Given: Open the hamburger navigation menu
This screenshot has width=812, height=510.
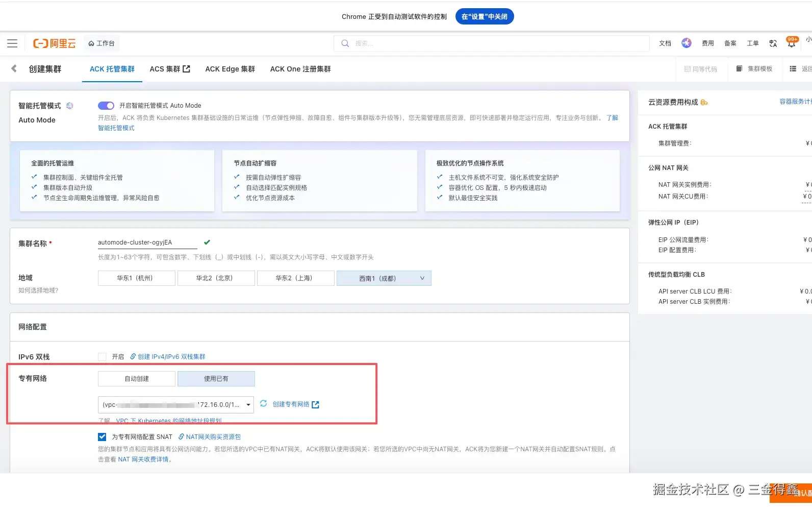Looking at the screenshot, I should (12, 43).
